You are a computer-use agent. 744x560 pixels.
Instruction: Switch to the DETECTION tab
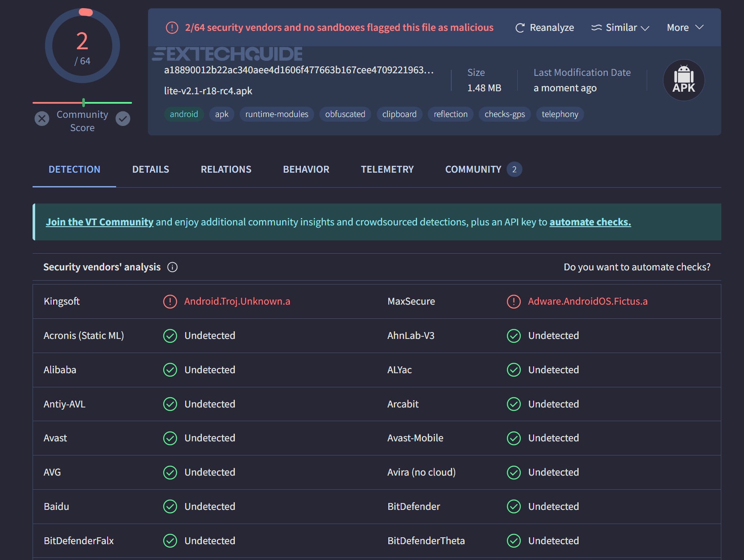75,170
